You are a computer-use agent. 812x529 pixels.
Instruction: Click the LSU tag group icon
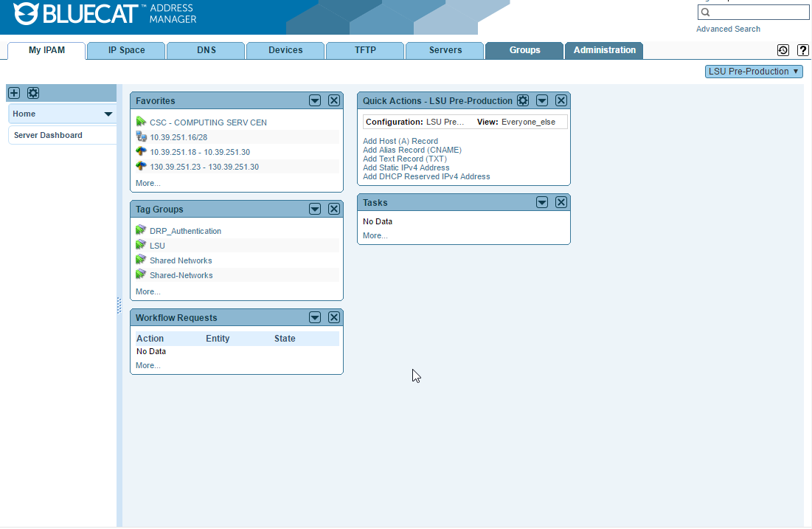(x=141, y=244)
